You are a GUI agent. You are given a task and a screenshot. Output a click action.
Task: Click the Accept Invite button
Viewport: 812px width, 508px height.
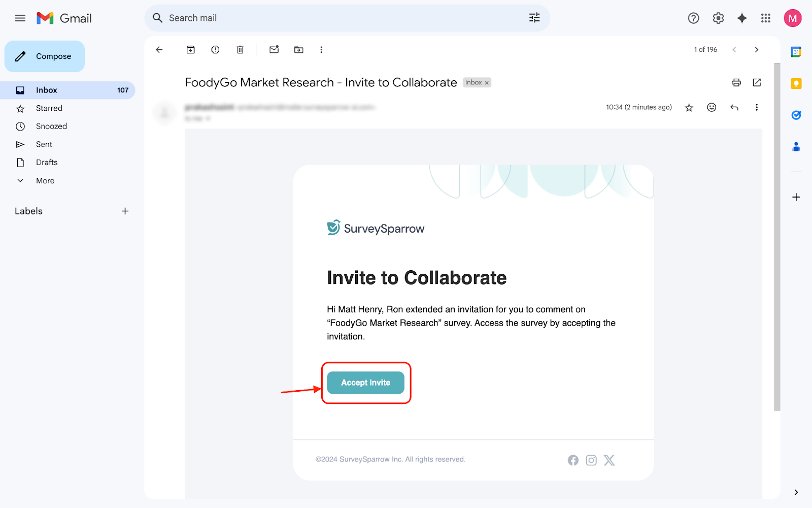click(x=365, y=383)
